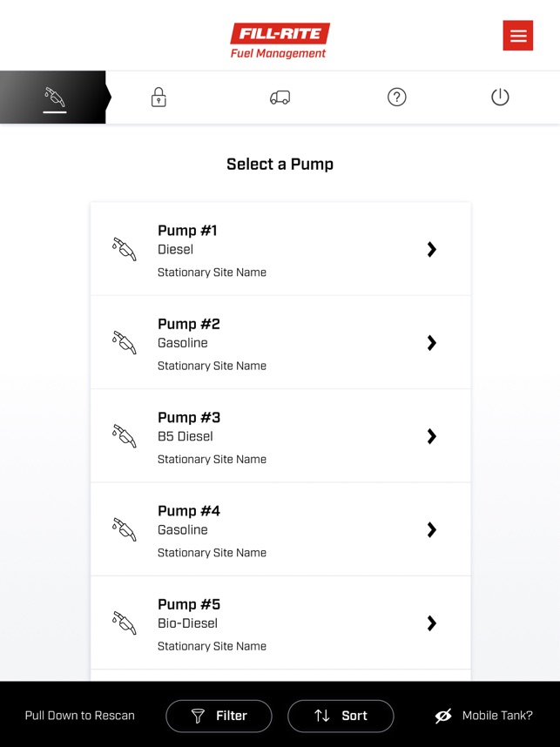Expand Pump #3 chevron arrow

431,436
